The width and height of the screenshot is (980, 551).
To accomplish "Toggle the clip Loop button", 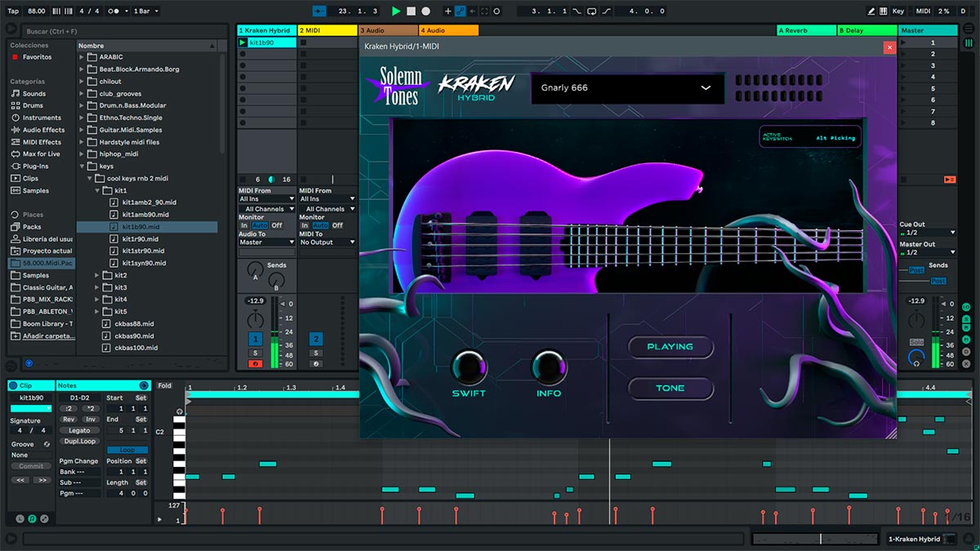I will tap(127, 450).
